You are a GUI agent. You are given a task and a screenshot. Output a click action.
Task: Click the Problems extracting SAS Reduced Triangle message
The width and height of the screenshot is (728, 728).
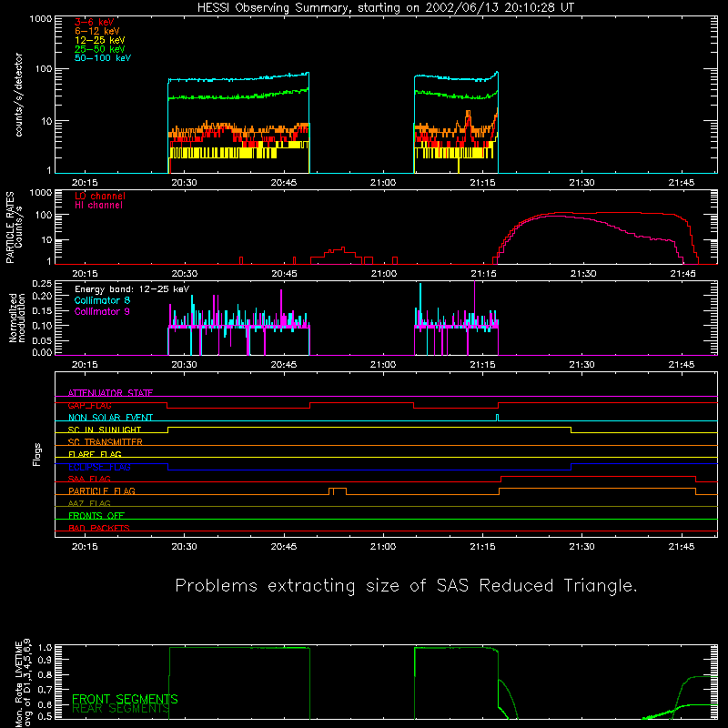tap(406, 586)
